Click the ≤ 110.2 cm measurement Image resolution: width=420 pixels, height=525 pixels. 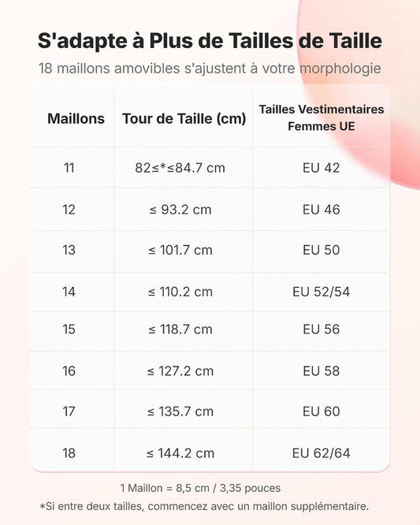click(x=180, y=292)
